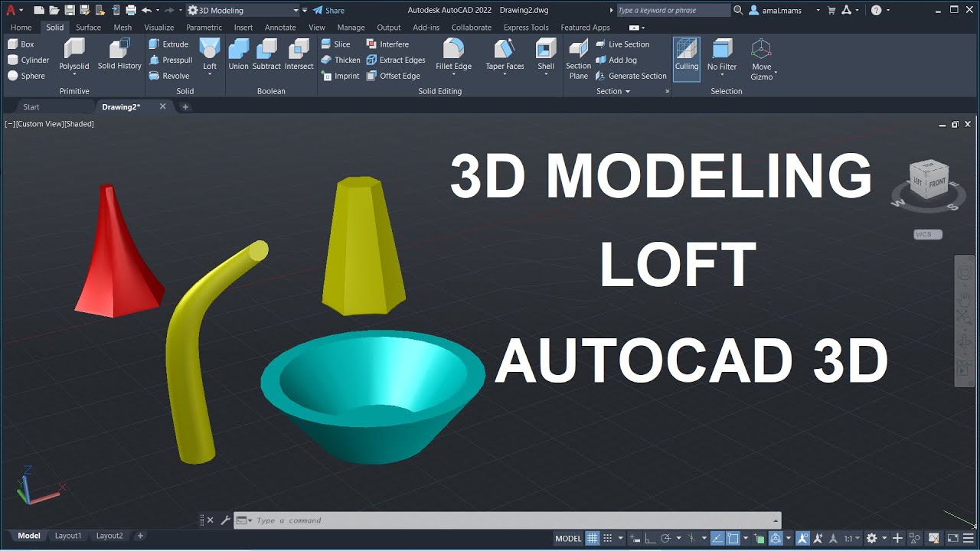Click the new drawing tab plus button
Image resolution: width=980 pixels, height=551 pixels.
(185, 106)
